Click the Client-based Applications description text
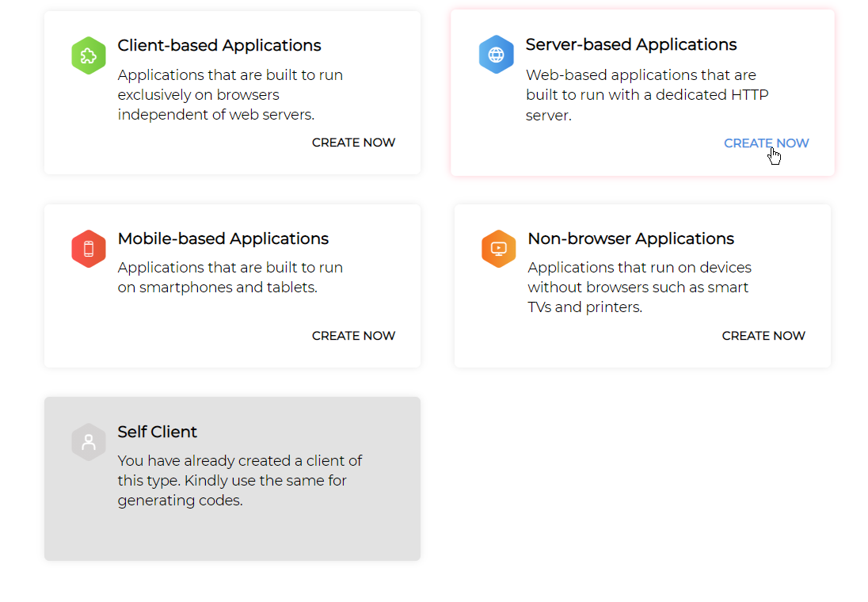Image resolution: width=868 pixels, height=602 pixels. [x=230, y=95]
